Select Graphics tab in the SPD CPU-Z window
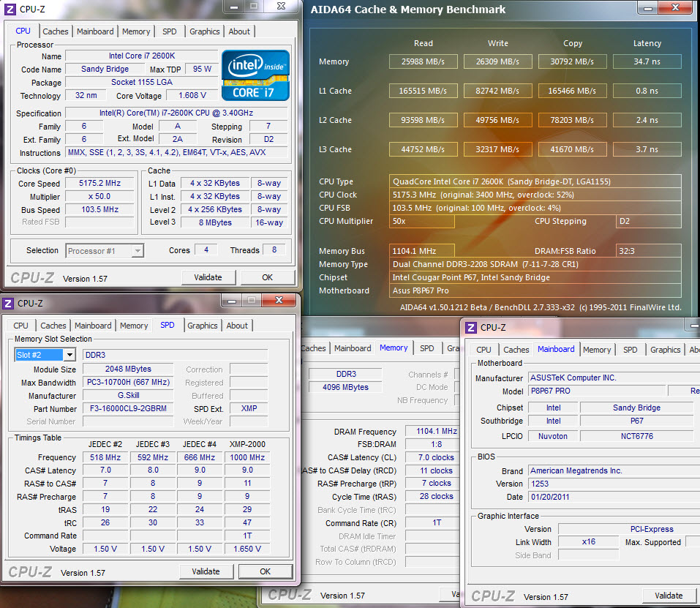This screenshot has width=700, height=608. click(202, 326)
